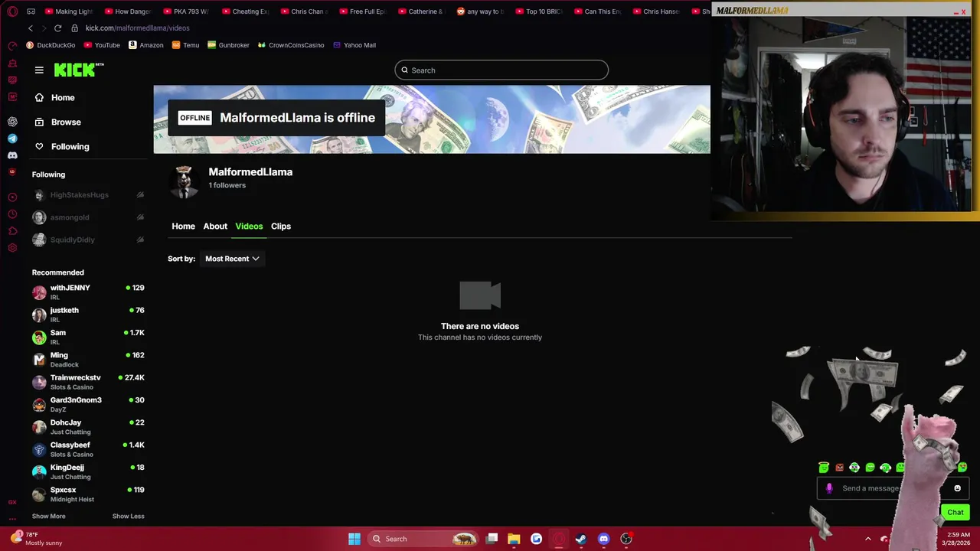This screenshot has width=980, height=551.
Task: Open Discord from the taskbar
Action: 603,539
